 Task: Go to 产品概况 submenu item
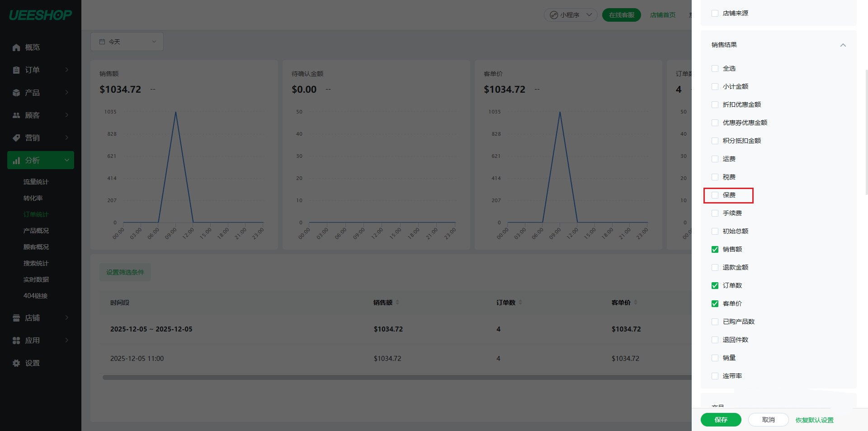[36, 231]
